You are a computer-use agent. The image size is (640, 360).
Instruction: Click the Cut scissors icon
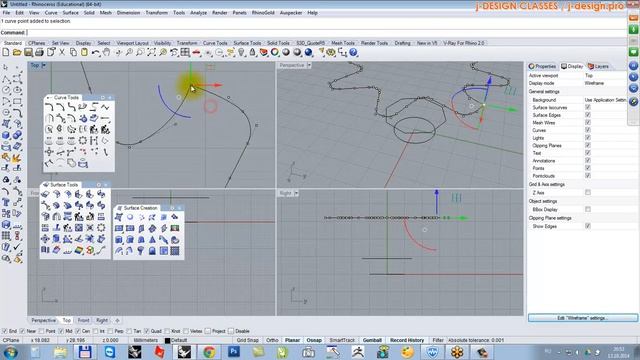click(x=62, y=52)
